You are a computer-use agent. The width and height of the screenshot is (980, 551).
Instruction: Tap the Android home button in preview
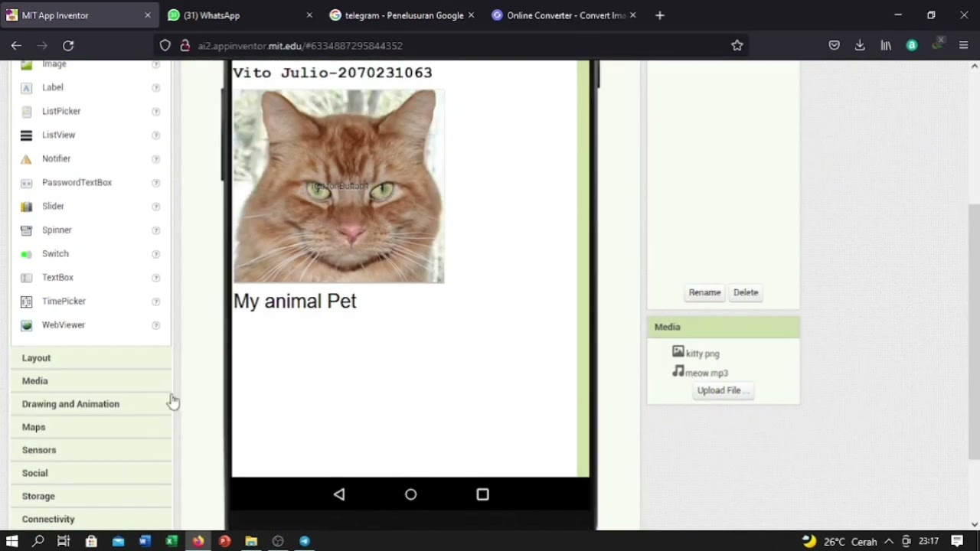coord(410,494)
